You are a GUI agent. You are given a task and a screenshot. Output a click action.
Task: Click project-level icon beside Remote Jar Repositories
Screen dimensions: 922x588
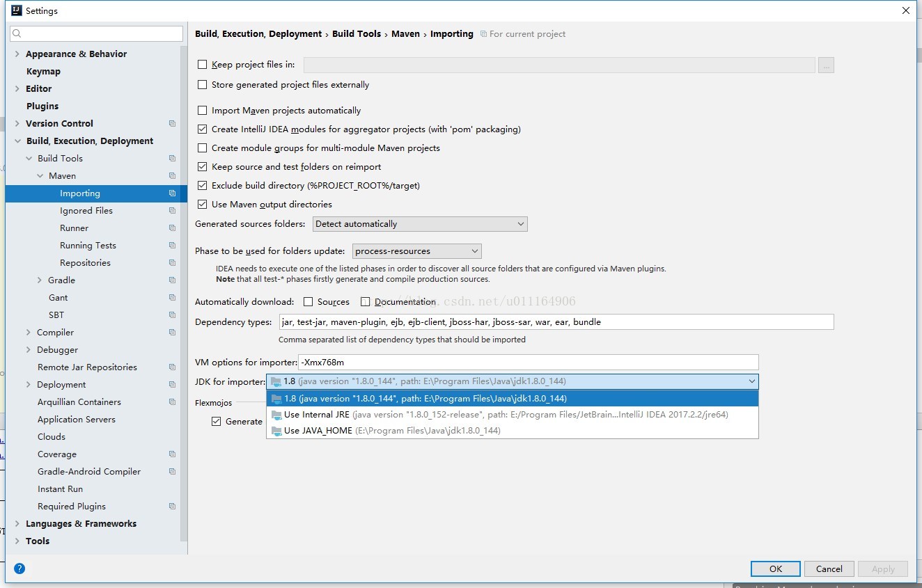pos(172,367)
